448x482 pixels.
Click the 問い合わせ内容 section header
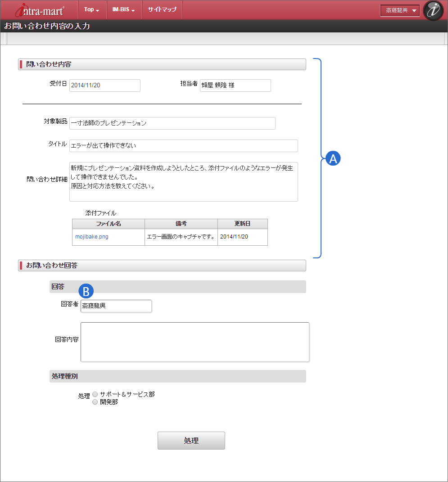click(x=162, y=64)
